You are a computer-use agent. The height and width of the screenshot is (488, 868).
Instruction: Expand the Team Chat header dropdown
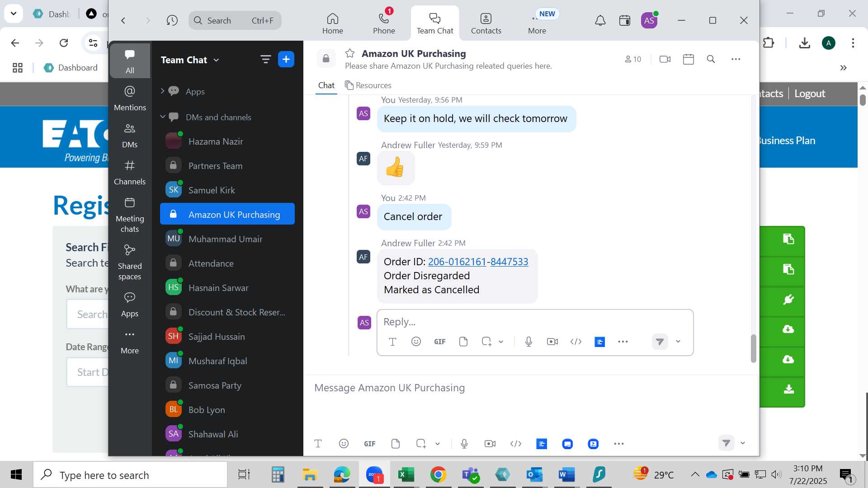tap(216, 60)
